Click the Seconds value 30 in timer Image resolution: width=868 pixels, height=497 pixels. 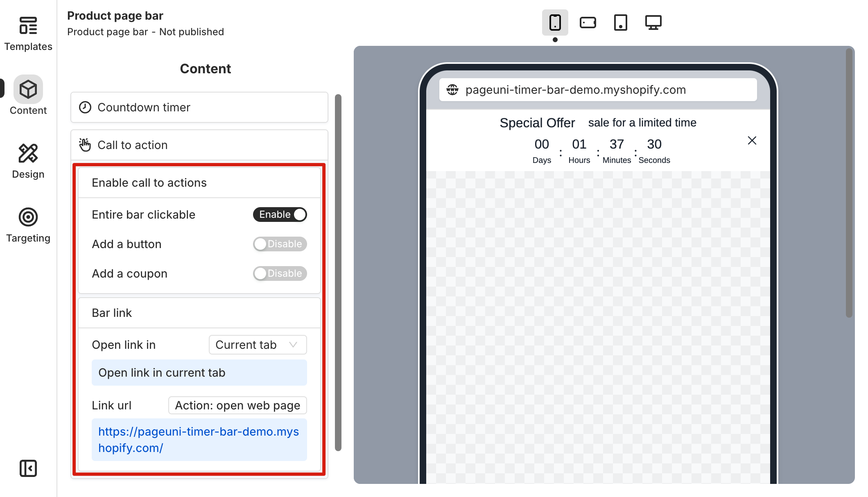click(x=654, y=144)
